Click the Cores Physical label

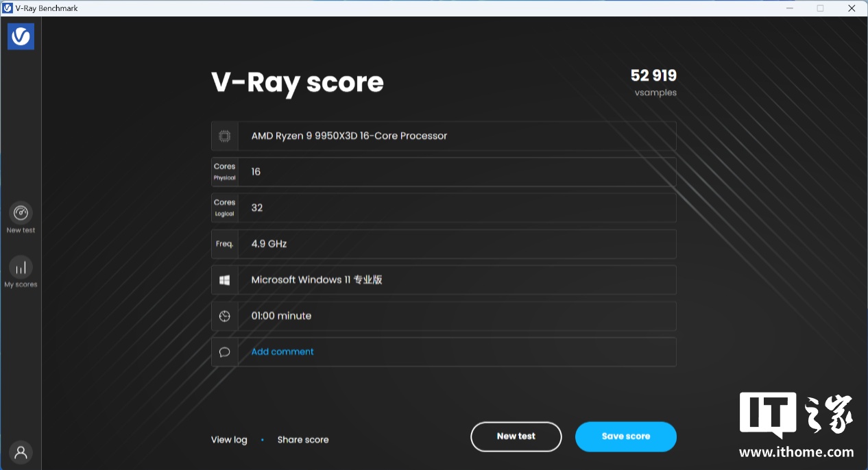pos(224,172)
